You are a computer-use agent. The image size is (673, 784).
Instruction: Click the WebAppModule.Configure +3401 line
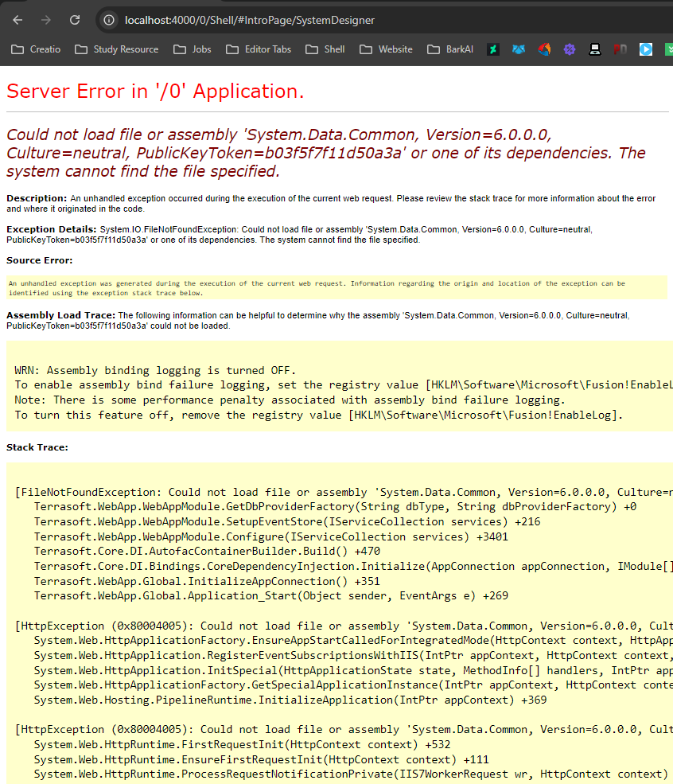pos(270,536)
